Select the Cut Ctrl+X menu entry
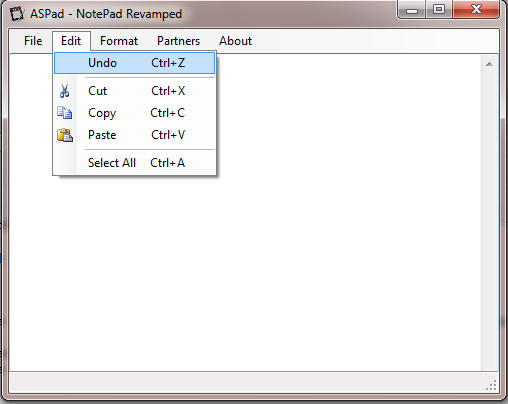Image resolution: width=508 pixels, height=404 pixels. tap(134, 91)
